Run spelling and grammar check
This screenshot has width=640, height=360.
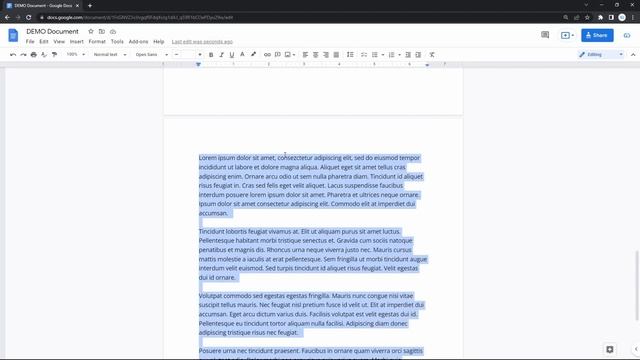pos(44,55)
